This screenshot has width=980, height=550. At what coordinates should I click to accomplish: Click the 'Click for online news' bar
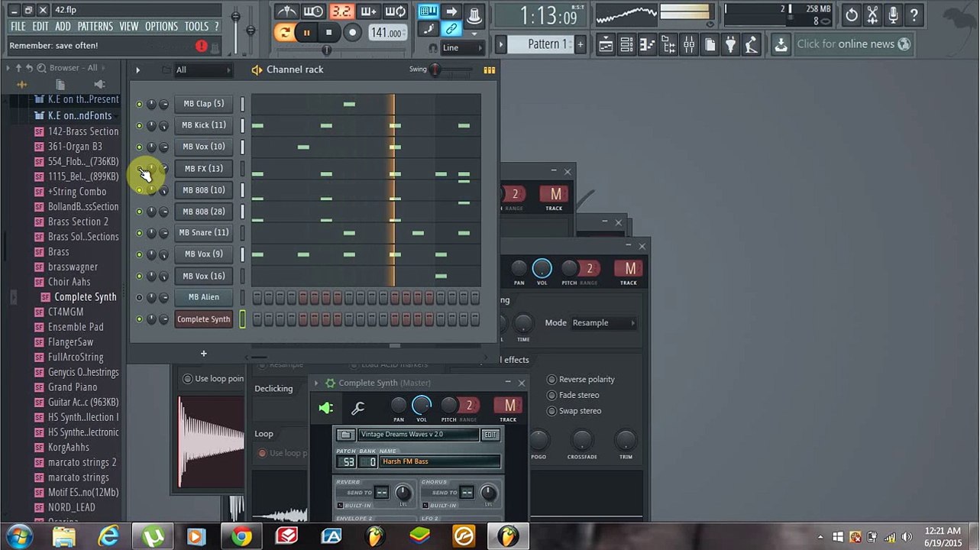(x=854, y=44)
